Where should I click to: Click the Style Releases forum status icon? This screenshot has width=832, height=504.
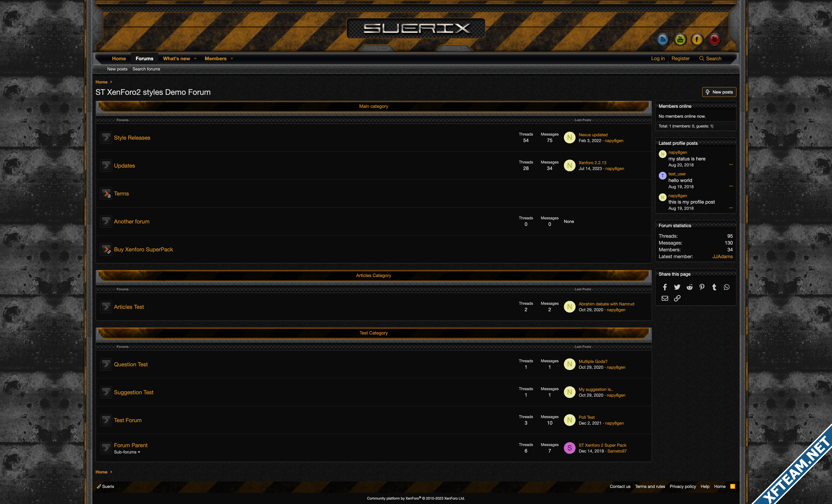click(x=106, y=138)
